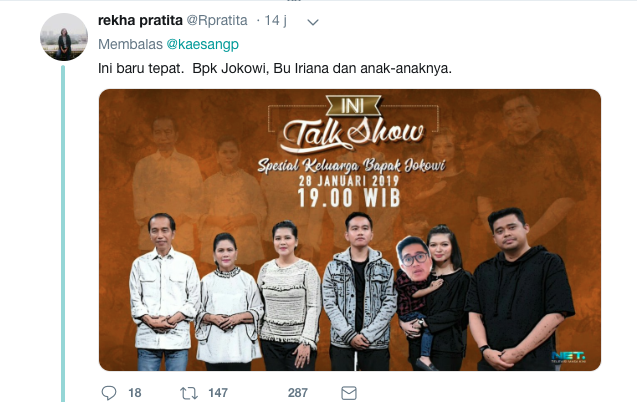
Task: Click the teal conversation thread line
Action: coord(63,233)
